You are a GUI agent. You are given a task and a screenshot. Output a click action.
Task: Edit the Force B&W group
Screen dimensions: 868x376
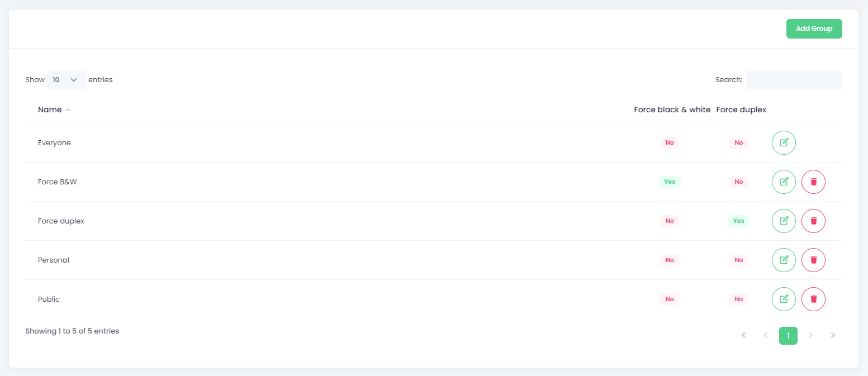784,182
